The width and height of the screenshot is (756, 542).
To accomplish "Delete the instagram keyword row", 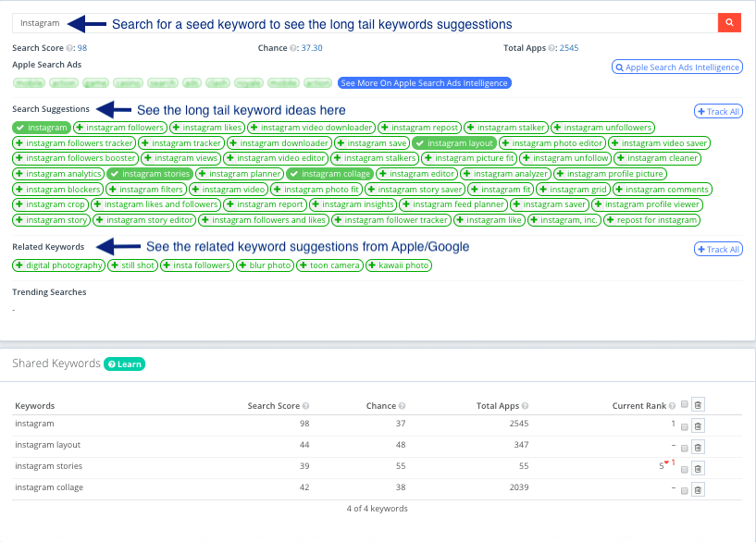I will coord(698,425).
